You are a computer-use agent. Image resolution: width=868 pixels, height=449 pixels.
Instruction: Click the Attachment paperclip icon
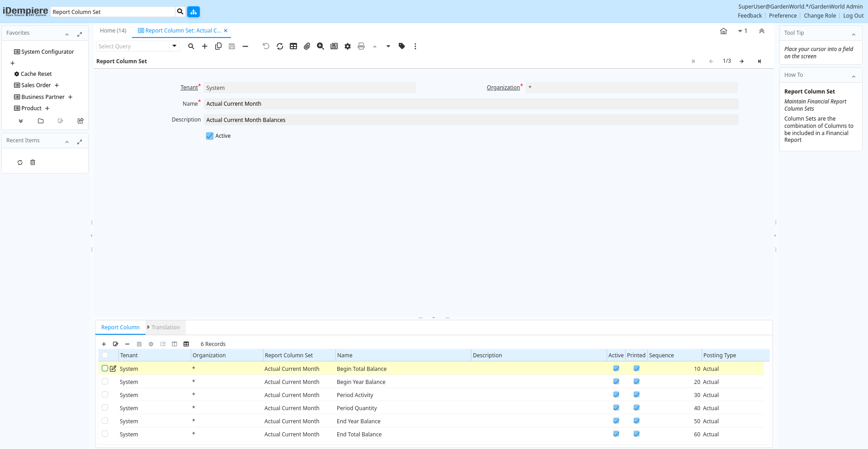point(307,46)
